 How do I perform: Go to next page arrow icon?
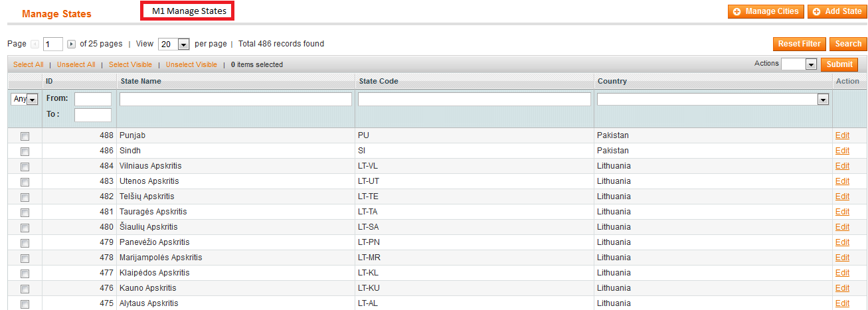tap(72, 44)
